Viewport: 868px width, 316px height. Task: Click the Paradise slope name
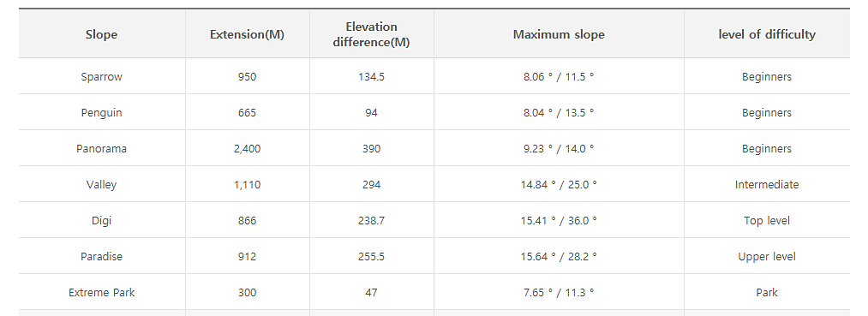coord(101,257)
